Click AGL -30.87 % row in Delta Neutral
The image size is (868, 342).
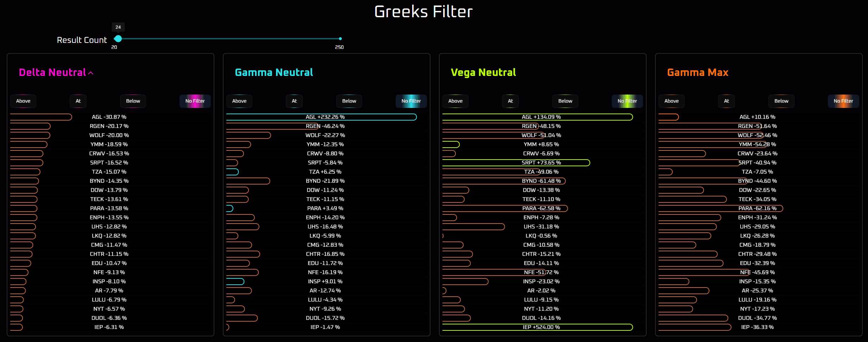click(109, 117)
